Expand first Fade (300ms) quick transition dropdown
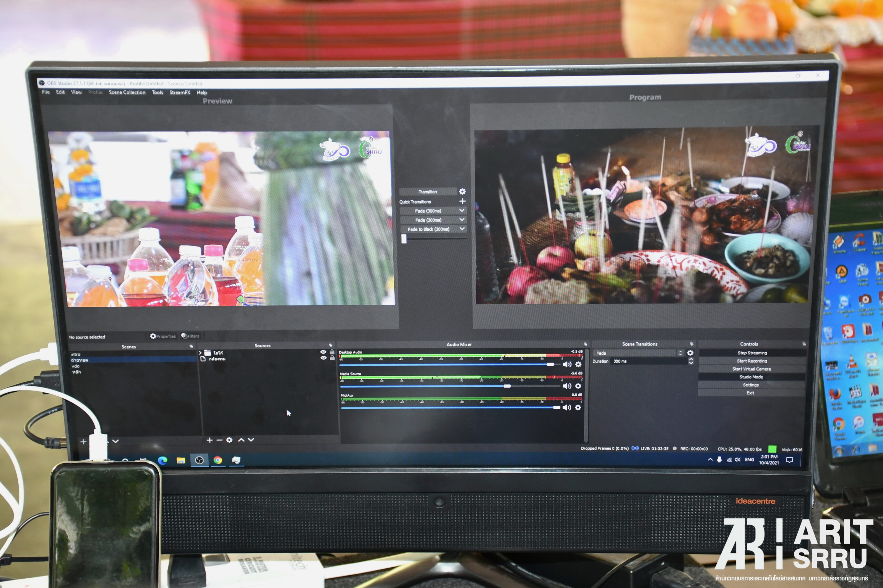 462,211
